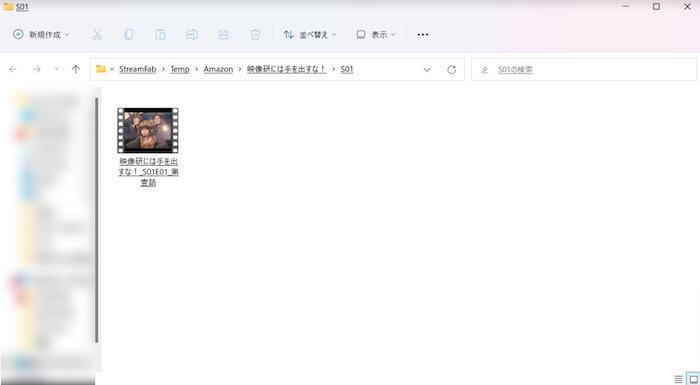The height and width of the screenshot is (385, 700).
Task: Expand the breadcrumb arrow after Temp
Action: 196,69
